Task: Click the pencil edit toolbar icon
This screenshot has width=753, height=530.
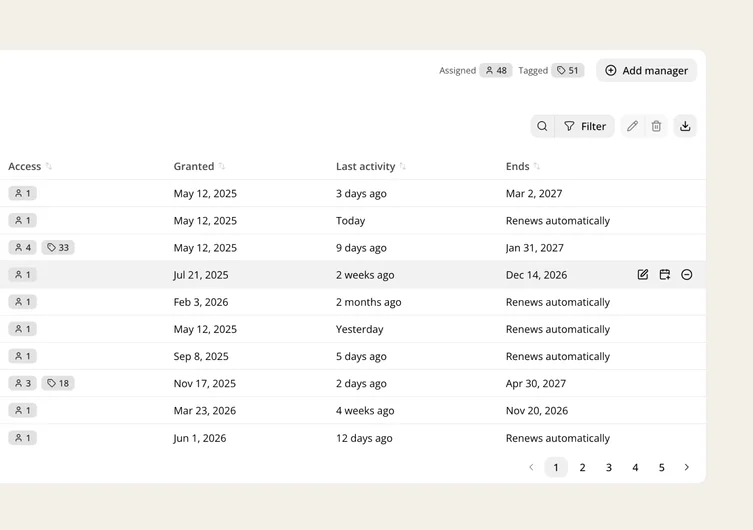Action: point(632,126)
